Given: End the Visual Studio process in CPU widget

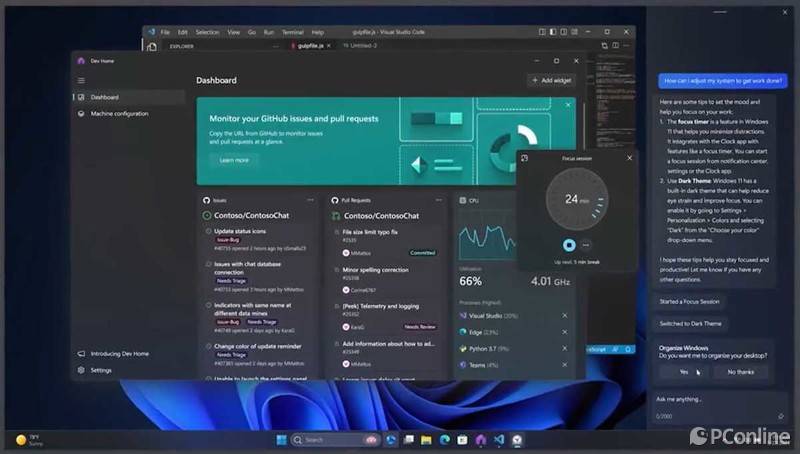Looking at the screenshot, I should click(x=565, y=316).
